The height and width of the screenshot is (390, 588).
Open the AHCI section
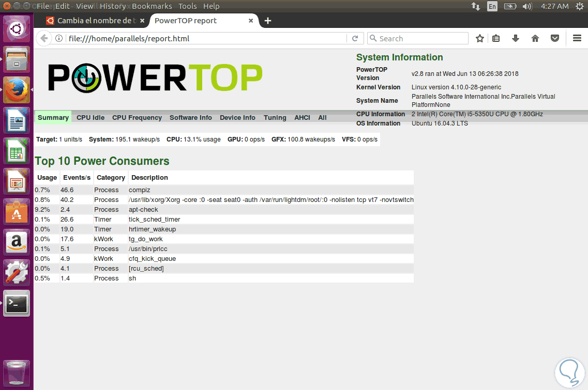(302, 118)
